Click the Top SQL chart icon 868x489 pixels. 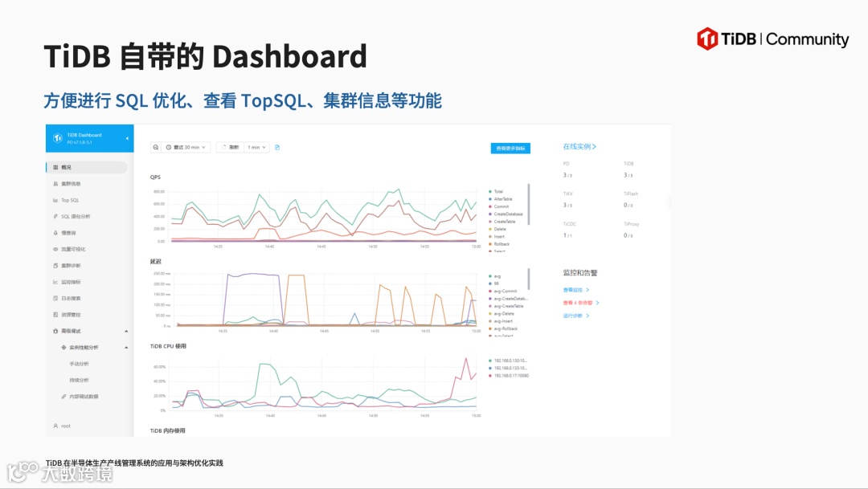pyautogui.click(x=55, y=200)
